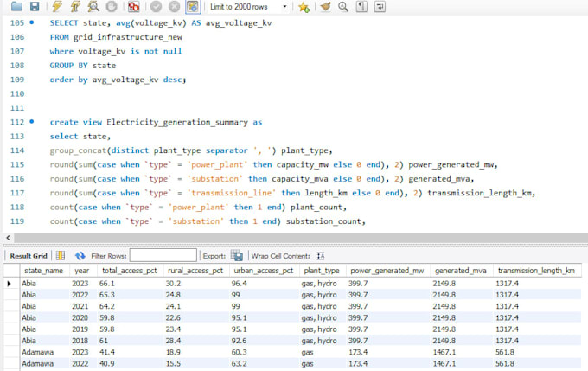Screen dimensions: 588x371
Task: Execute the whole script with the lightning icon
Action: (57, 6)
